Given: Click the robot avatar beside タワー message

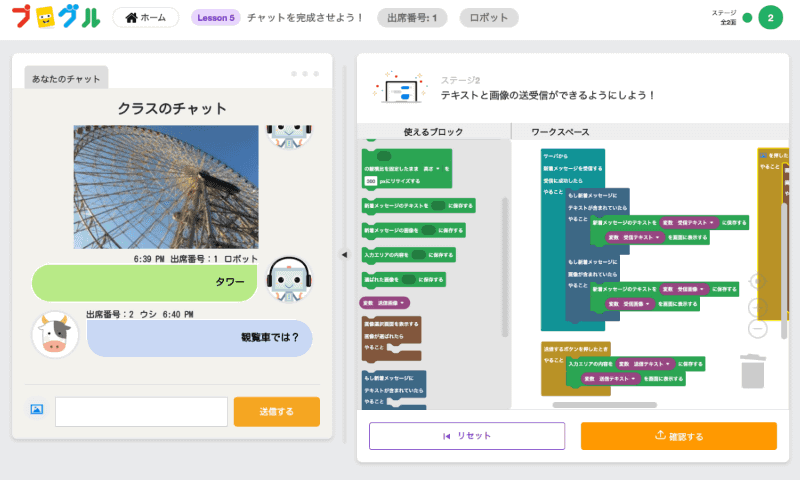Looking at the screenshot, I should pyautogui.click(x=289, y=279).
